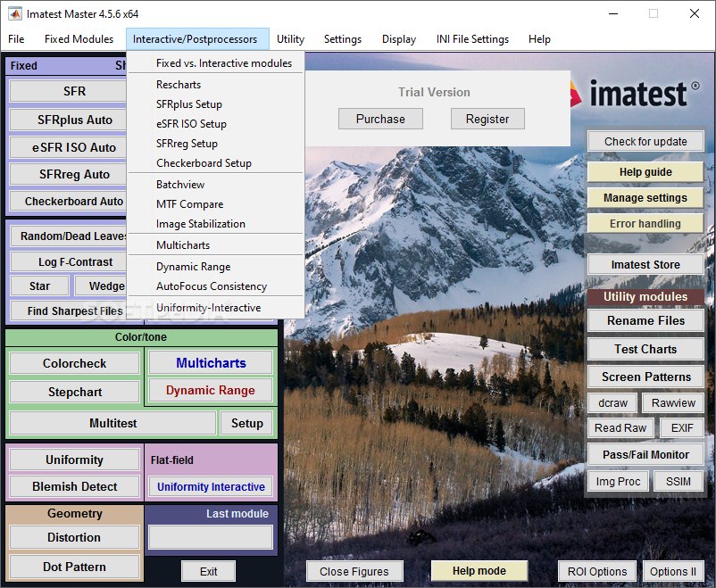
Task: Open Options II
Action: [x=673, y=572]
